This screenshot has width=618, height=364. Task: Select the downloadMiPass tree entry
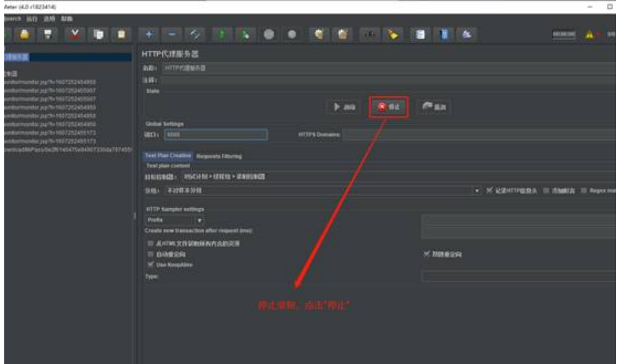pos(68,150)
